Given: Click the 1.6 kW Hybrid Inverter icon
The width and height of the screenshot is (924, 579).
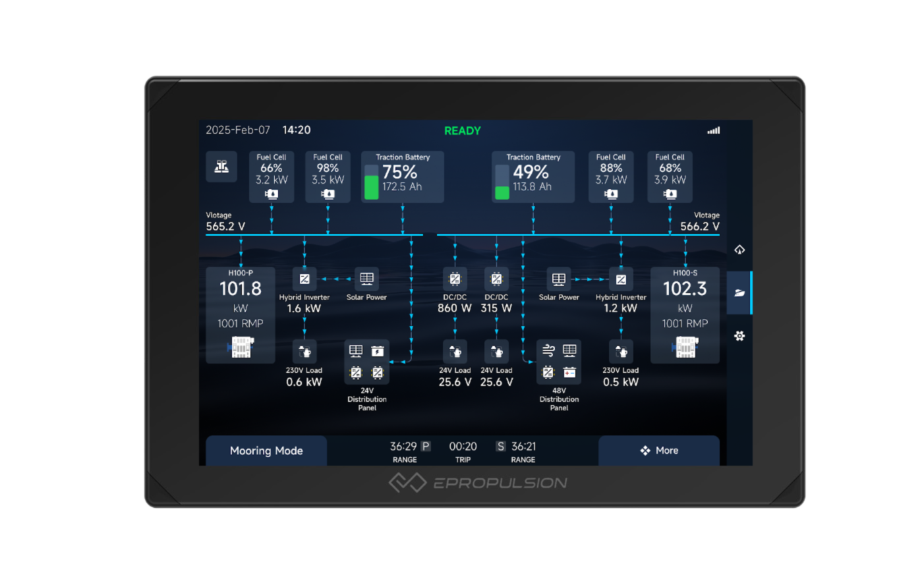Looking at the screenshot, I should (304, 279).
